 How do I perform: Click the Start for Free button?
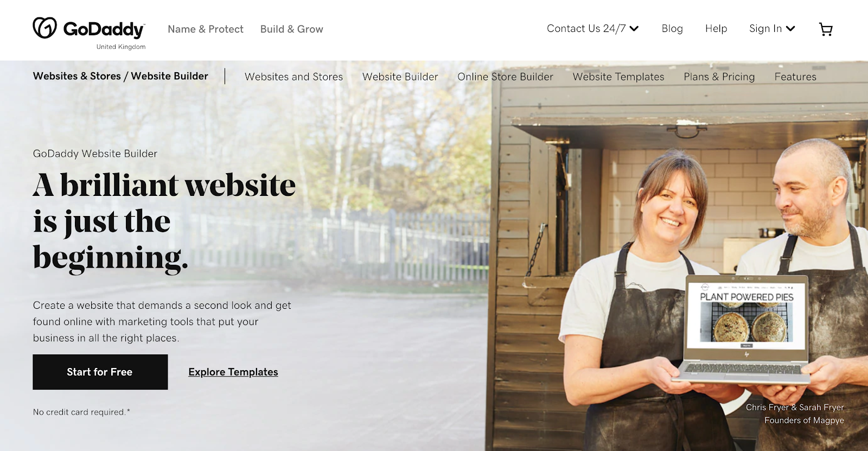[x=100, y=372]
